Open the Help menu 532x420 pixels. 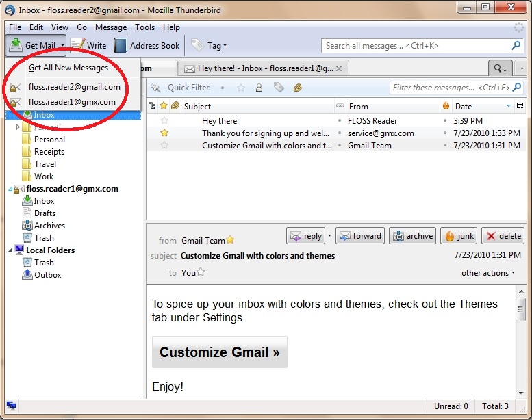[171, 27]
